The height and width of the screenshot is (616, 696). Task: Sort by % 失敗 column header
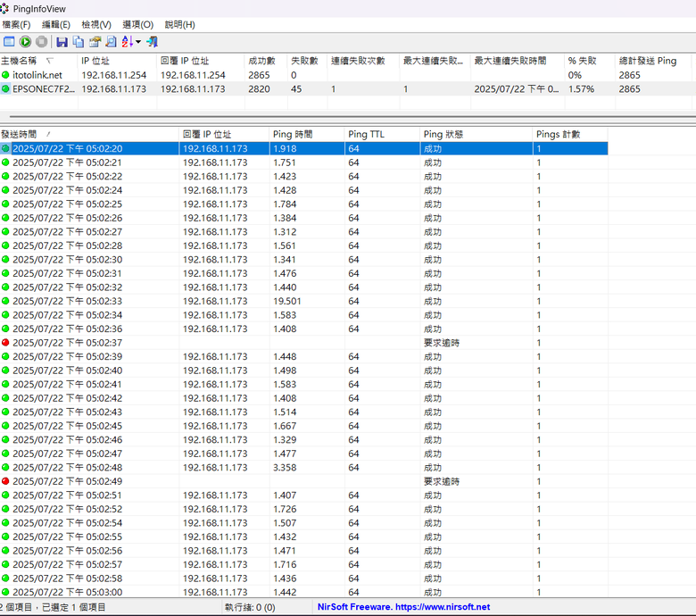pyautogui.click(x=591, y=61)
